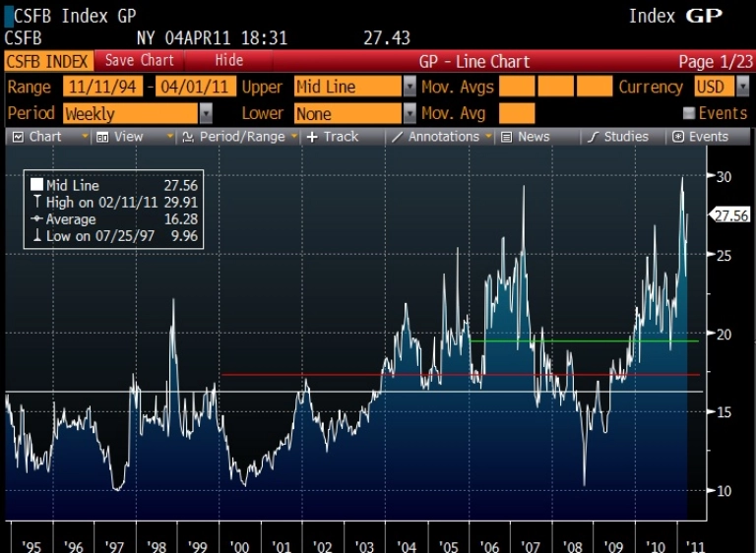Click the Track crosshair plus icon
Image resolution: width=756 pixels, height=553 pixels.
point(312,138)
